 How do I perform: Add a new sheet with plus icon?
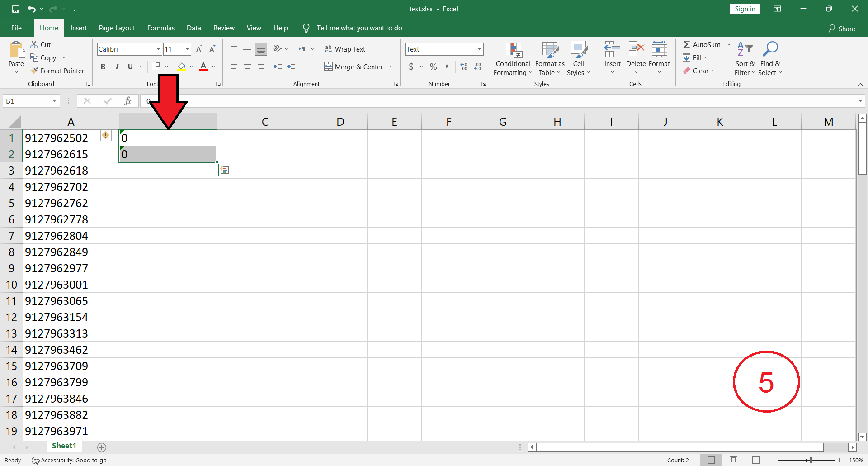102,447
